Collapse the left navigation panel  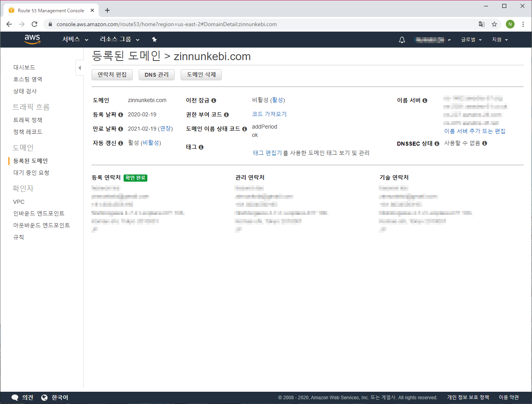pos(80,68)
